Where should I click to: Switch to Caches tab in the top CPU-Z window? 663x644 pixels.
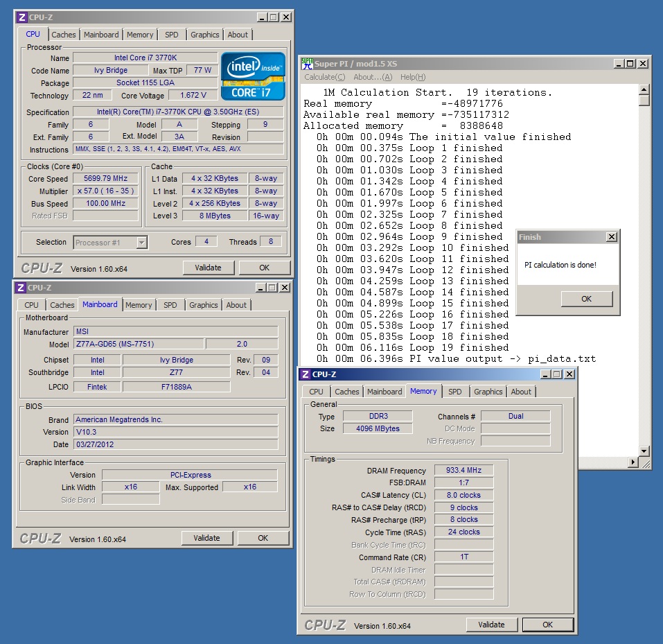[64, 35]
